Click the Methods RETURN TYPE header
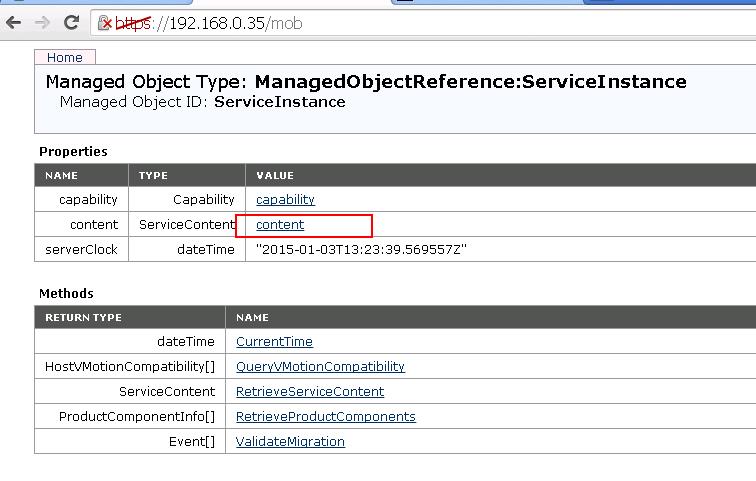Image resolution: width=756 pixels, height=481 pixels. point(83,318)
